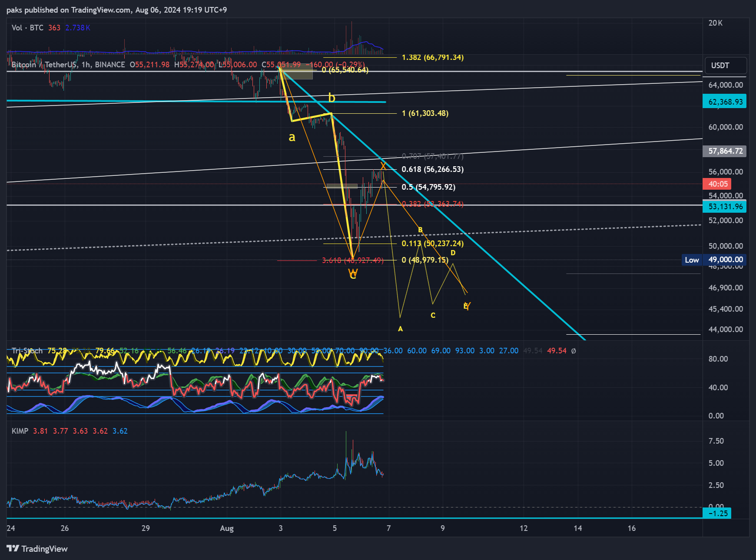Click the 80.00 Tri-Stoch axis value
This screenshot has height=560, width=756.
[x=718, y=359]
